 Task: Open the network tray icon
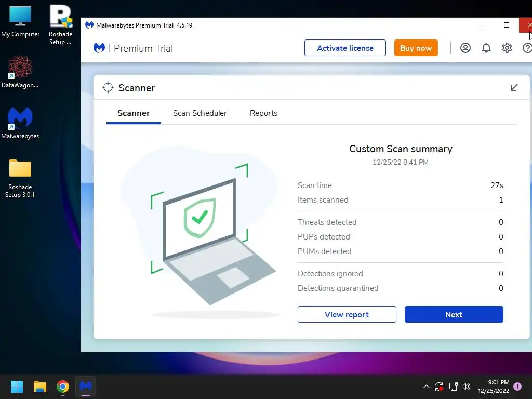point(453,387)
